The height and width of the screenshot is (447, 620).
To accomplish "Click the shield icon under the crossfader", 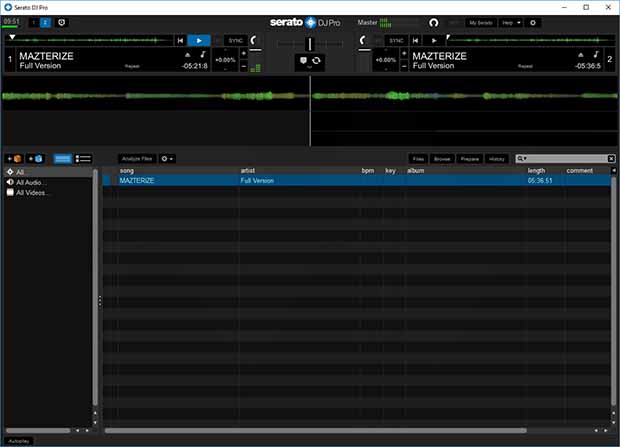I will coord(303,61).
